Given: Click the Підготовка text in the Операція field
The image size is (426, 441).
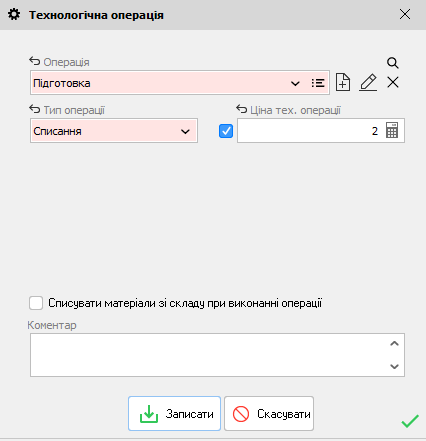Looking at the screenshot, I should coord(62,83).
